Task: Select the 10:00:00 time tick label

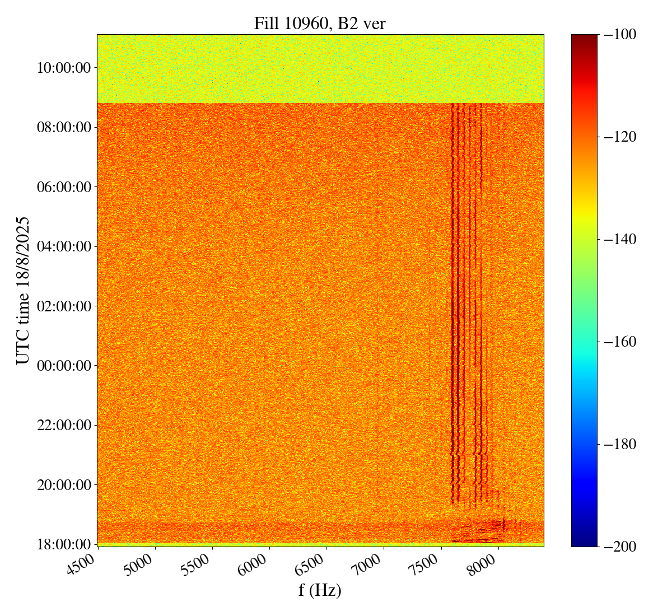Action: [63, 68]
